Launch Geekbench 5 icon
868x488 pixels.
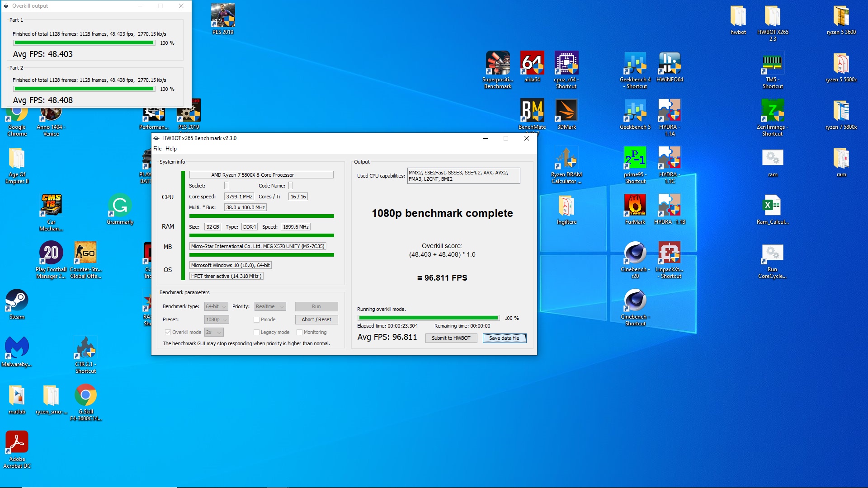pos(635,114)
